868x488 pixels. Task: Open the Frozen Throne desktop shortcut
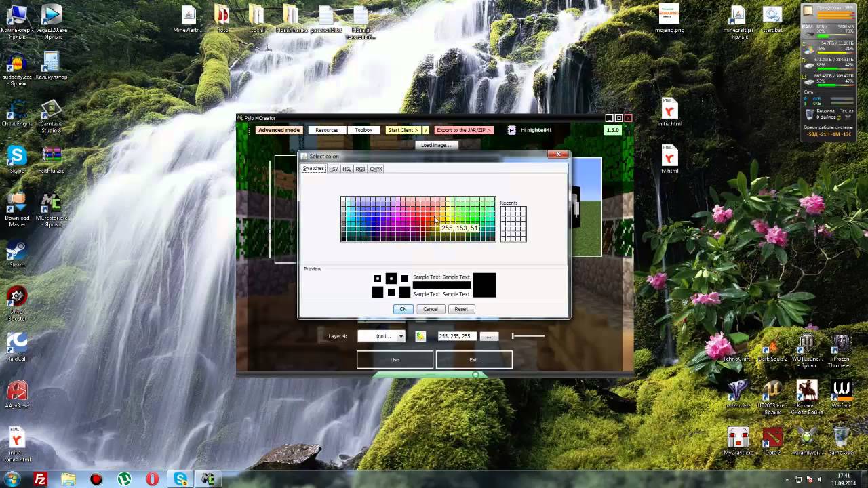[x=841, y=350]
